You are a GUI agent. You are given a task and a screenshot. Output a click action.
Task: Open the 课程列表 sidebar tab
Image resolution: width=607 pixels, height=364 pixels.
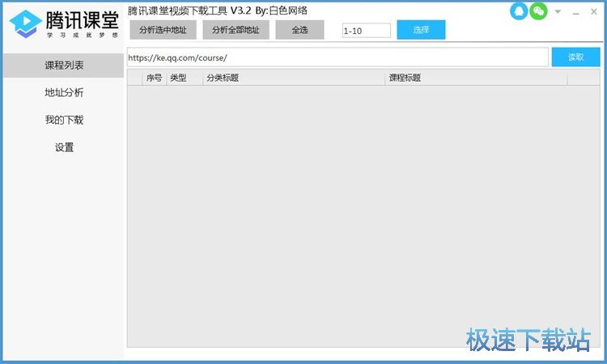(x=63, y=66)
